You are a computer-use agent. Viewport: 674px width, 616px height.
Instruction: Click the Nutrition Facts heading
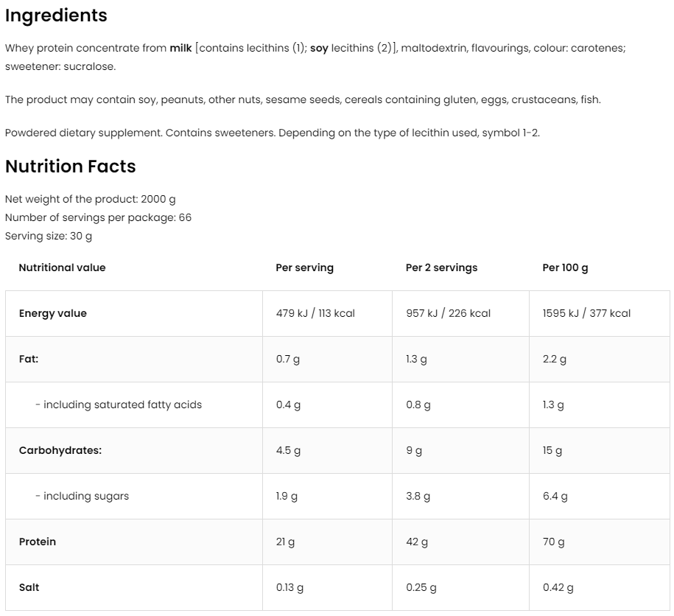point(71,167)
